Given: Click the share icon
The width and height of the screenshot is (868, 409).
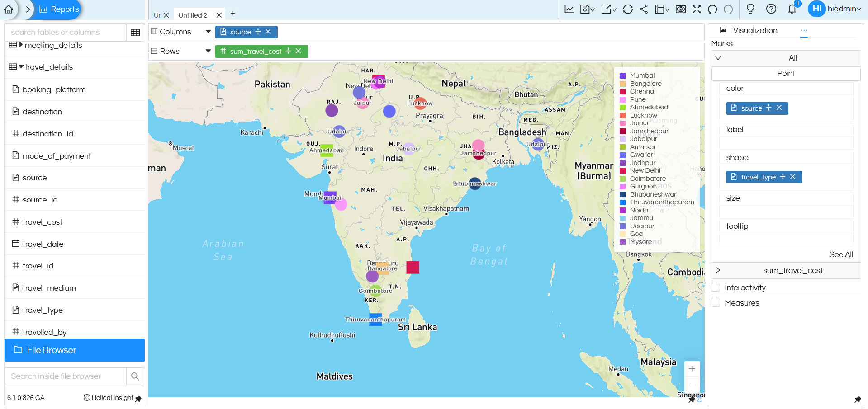Looking at the screenshot, I should coord(644,9).
